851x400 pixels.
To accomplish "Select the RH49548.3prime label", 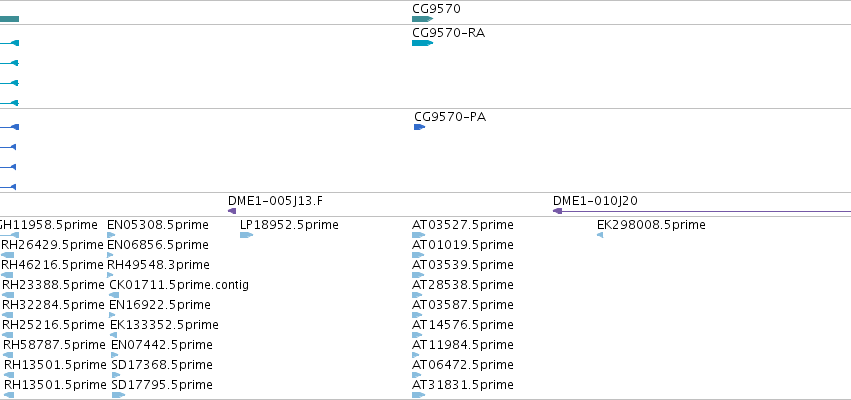I will [158, 265].
